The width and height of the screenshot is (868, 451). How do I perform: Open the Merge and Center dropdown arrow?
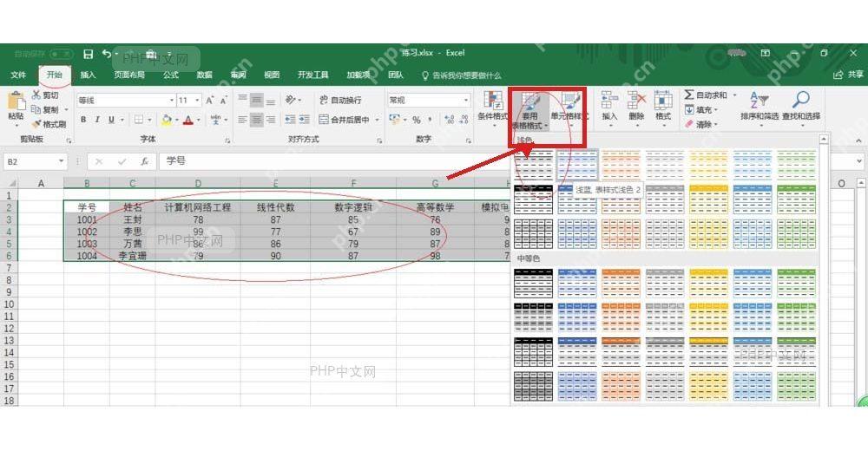pyautogui.click(x=377, y=120)
